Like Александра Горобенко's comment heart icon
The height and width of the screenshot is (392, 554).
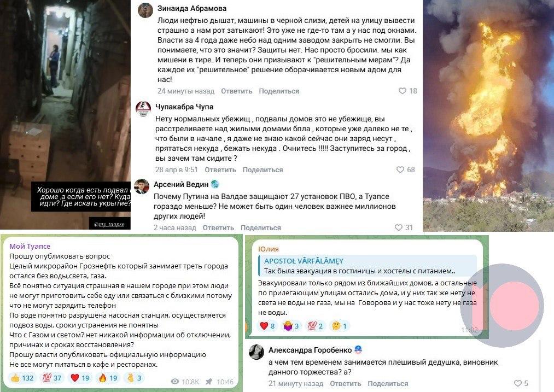tap(517, 383)
